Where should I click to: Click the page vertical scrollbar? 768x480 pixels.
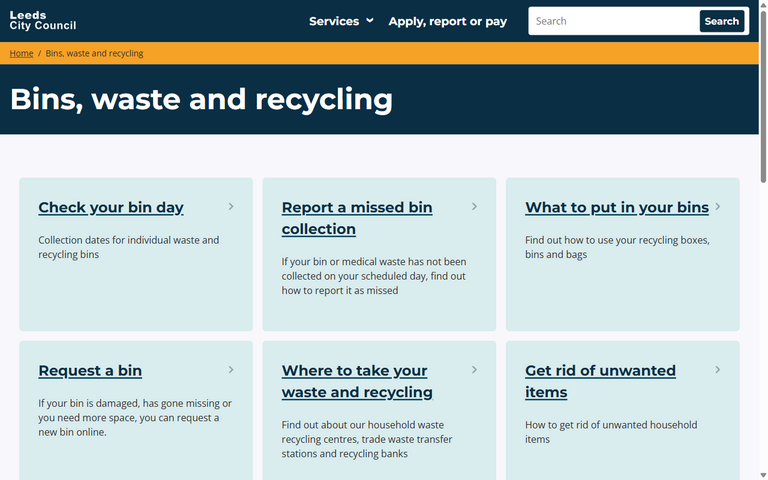pos(763,240)
